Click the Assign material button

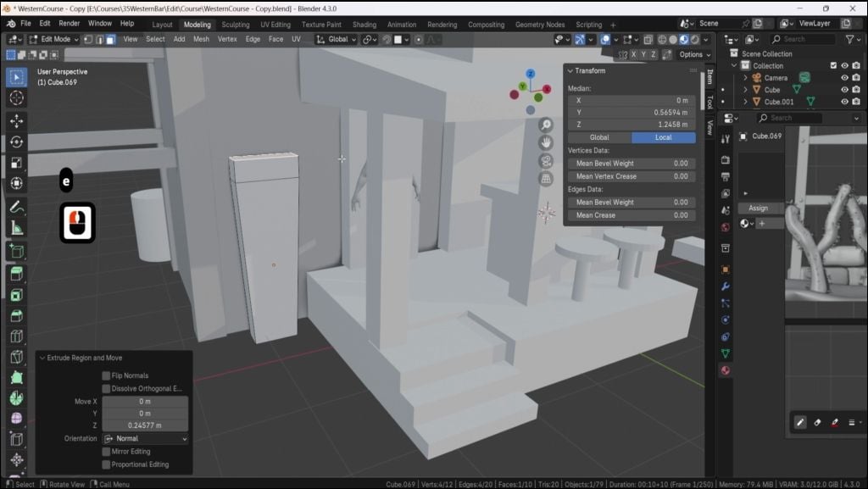click(x=758, y=208)
